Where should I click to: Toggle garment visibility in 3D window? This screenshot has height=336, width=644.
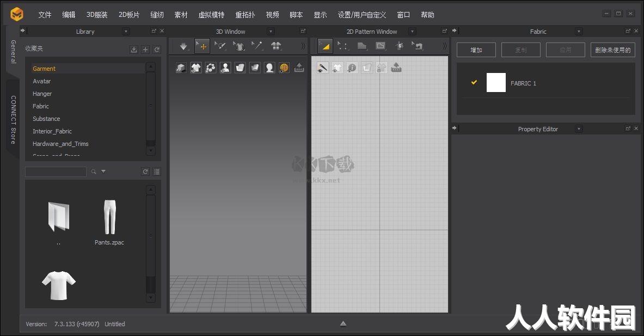pyautogui.click(x=196, y=68)
